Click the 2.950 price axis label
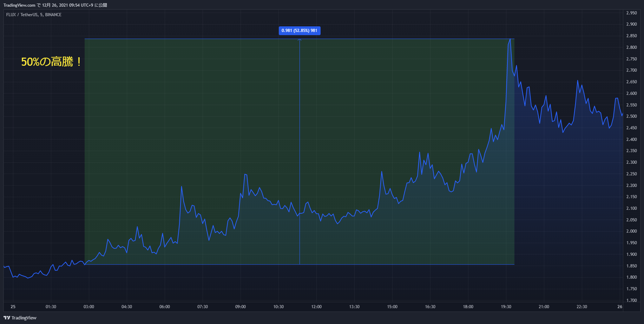This screenshot has width=644, height=324. point(631,13)
